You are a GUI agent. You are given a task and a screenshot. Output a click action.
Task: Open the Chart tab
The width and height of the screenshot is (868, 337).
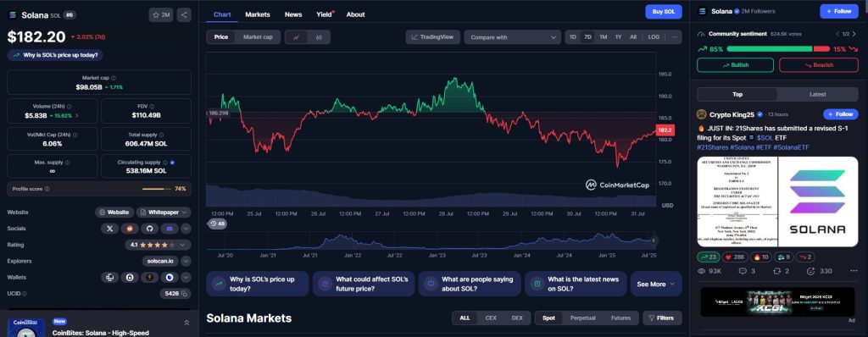click(222, 14)
